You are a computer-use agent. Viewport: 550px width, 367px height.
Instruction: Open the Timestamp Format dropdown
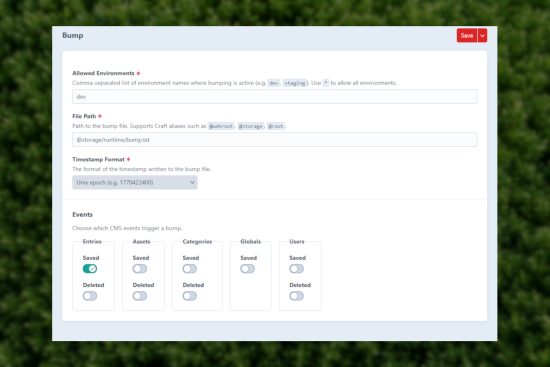coord(135,182)
